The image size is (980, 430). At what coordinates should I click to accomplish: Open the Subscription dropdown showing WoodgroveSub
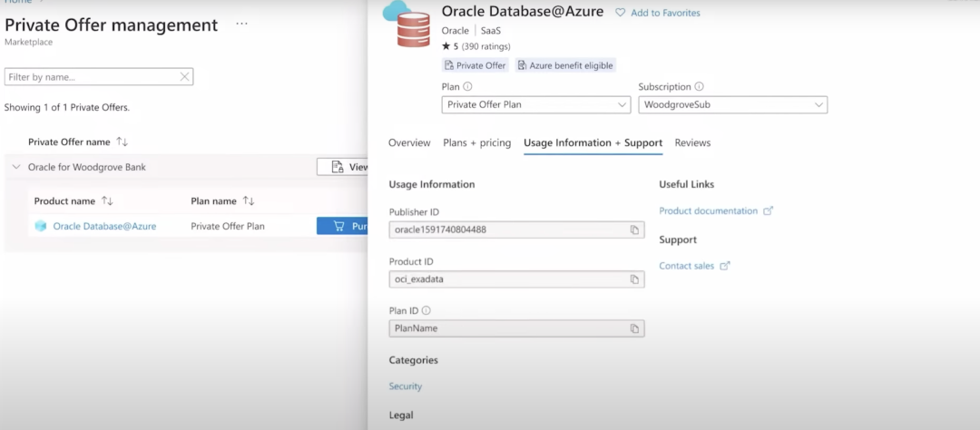[733, 105]
